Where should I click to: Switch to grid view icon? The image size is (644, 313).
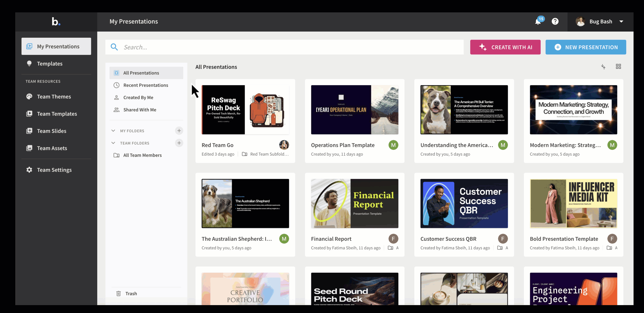click(x=618, y=67)
